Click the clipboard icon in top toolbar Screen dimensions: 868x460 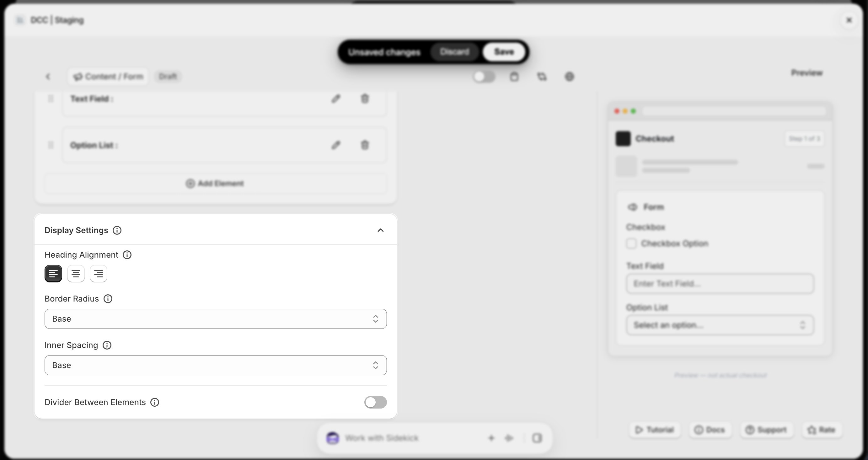coord(514,77)
